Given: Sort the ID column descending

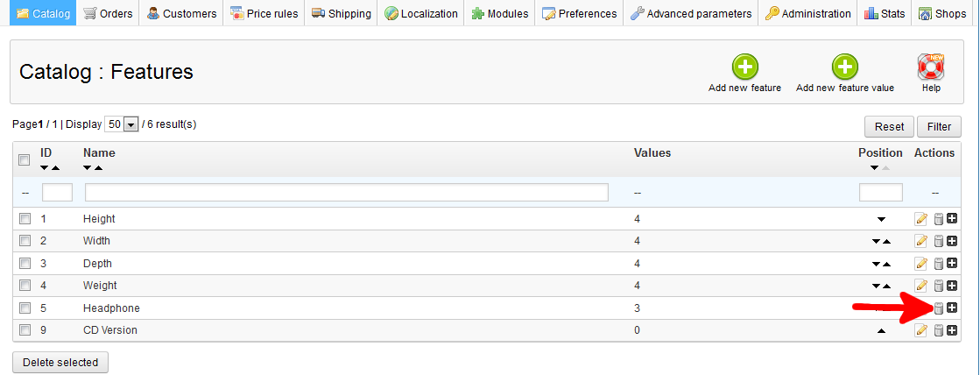Looking at the screenshot, I should [45, 167].
